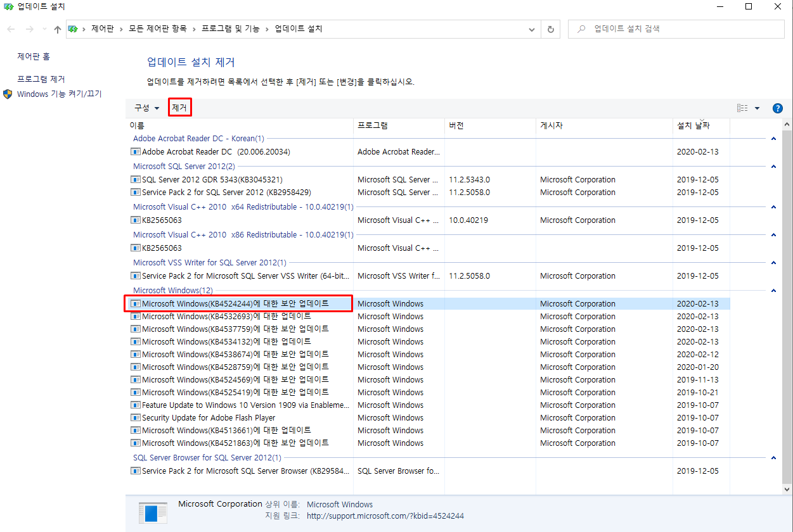793x532 pixels.
Task: Click 제어판 in the breadcrumb path
Action: [102, 29]
